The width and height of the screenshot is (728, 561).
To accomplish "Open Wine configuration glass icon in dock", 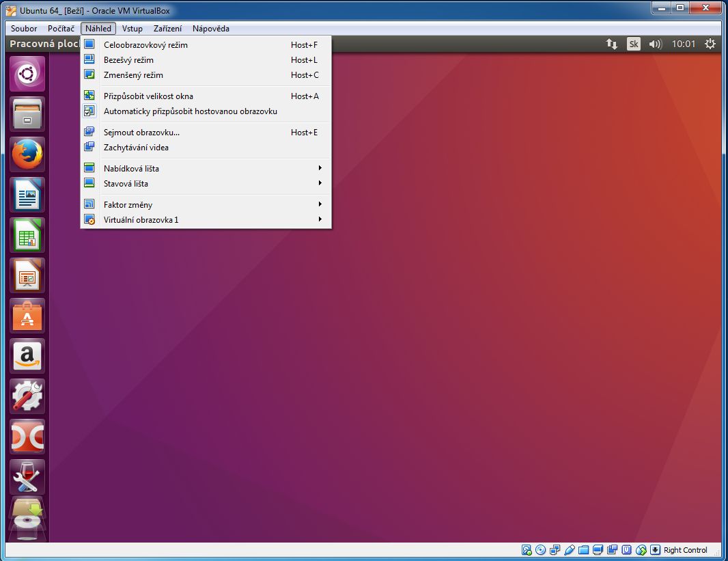I will click(x=27, y=477).
